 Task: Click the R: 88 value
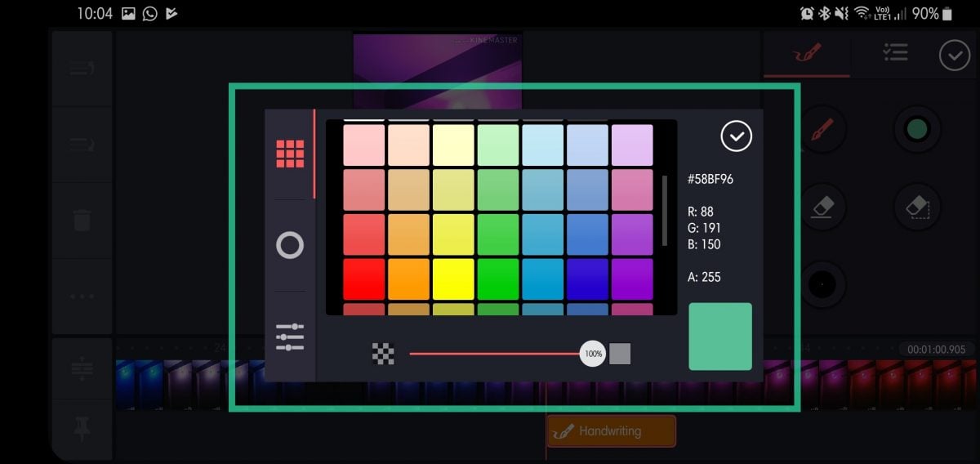pos(702,212)
